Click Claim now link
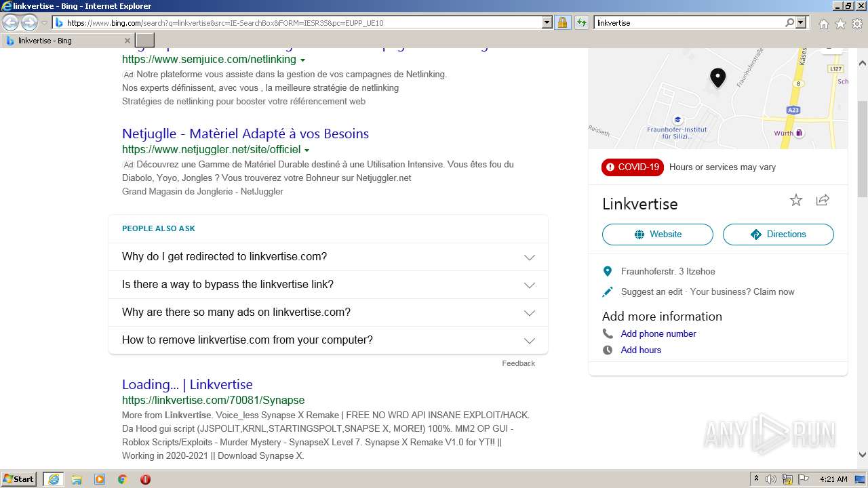 coord(774,291)
